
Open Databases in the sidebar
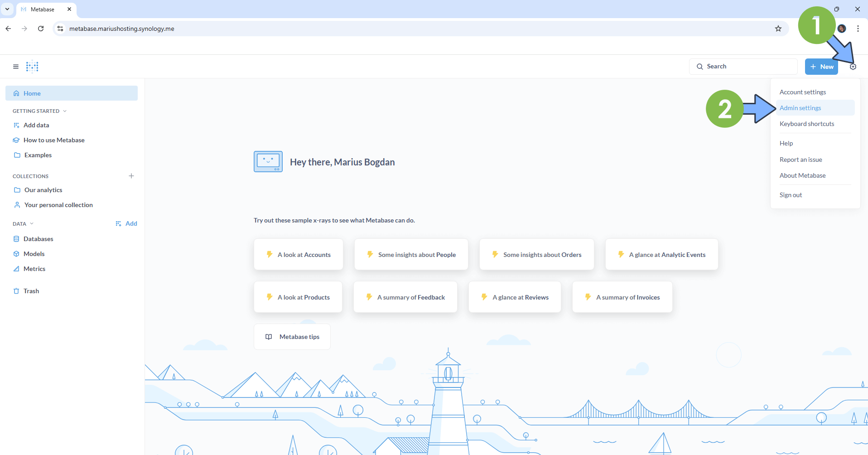tap(38, 239)
